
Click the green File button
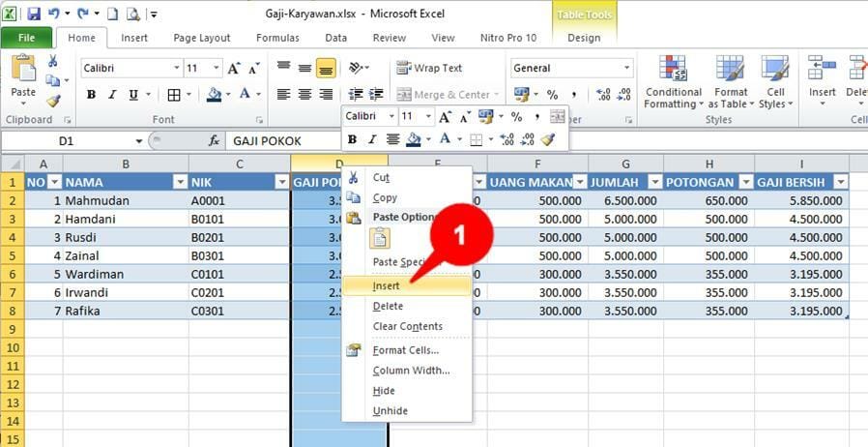tap(26, 38)
